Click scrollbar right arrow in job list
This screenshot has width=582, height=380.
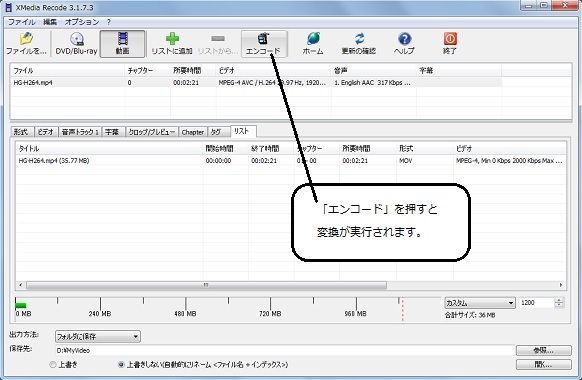561,285
